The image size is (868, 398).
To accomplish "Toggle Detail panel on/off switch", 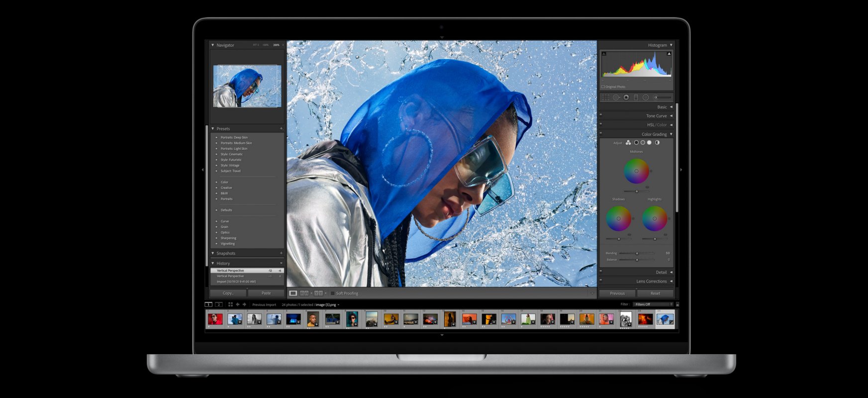I will coord(601,272).
